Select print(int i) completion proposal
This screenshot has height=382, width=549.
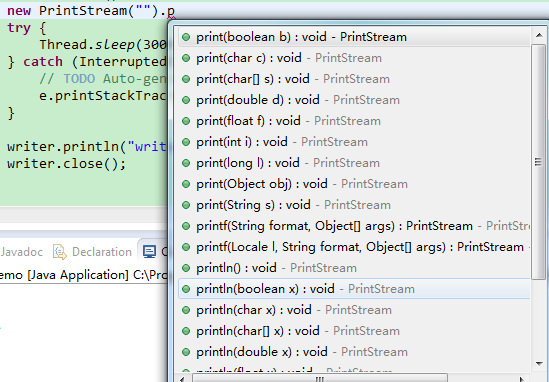pos(354,142)
